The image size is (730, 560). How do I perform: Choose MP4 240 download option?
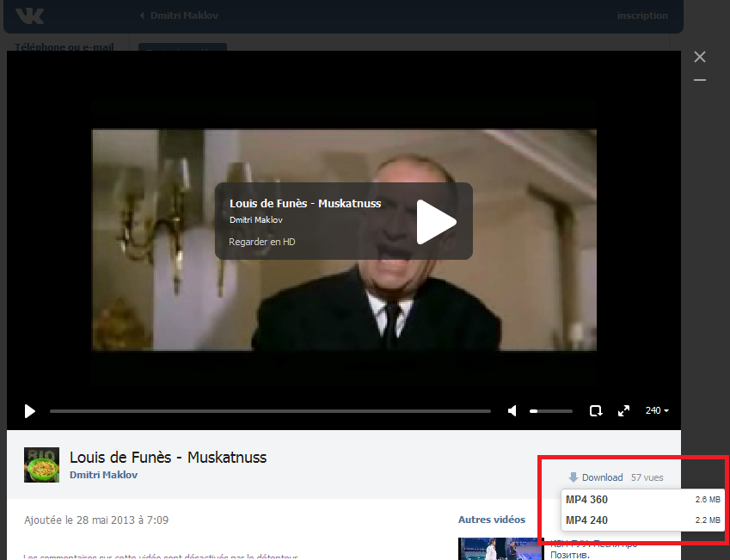coord(643,520)
